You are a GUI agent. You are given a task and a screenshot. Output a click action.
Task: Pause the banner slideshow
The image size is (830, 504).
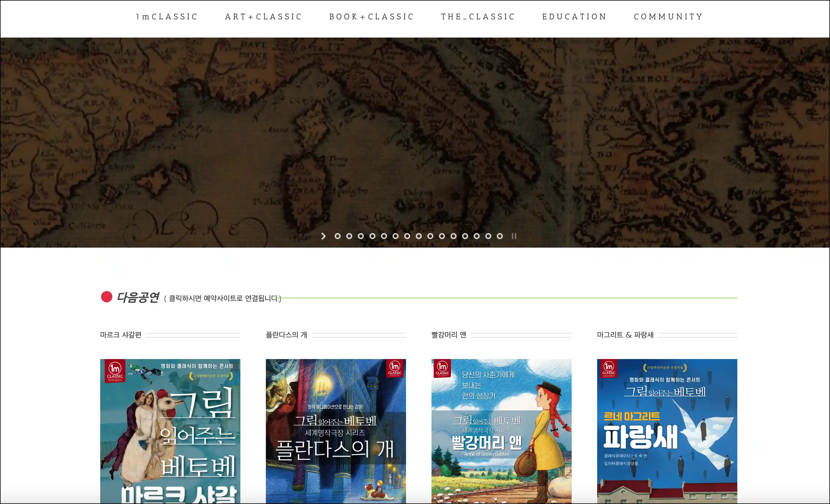[514, 236]
